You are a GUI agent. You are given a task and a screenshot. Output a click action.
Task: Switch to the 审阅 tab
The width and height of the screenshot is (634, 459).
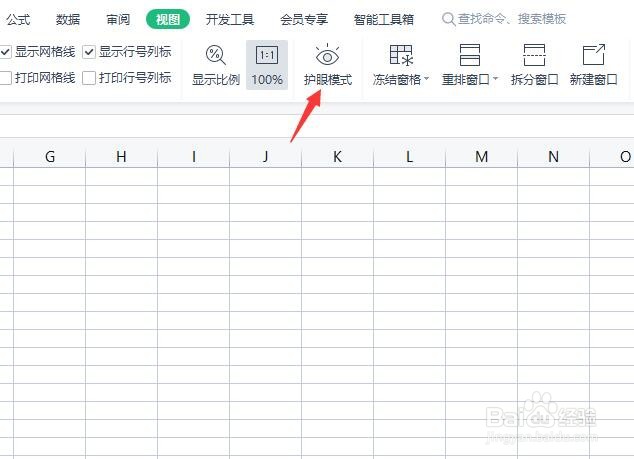[x=118, y=19]
